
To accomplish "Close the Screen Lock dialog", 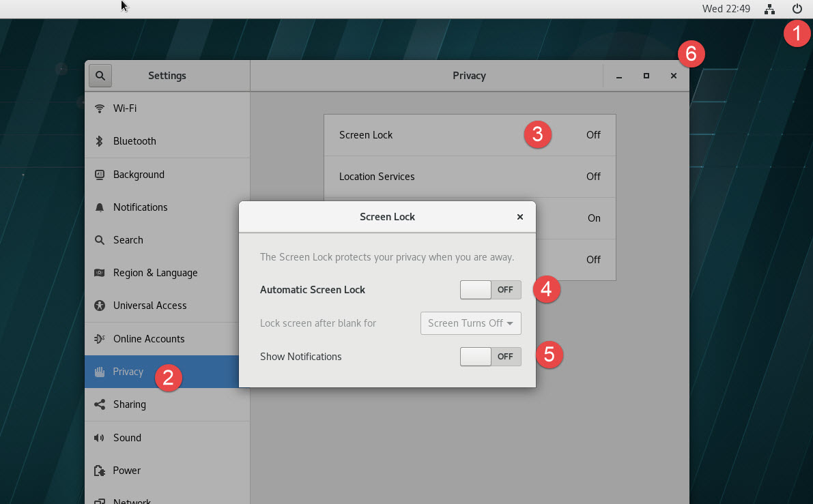I will click(520, 217).
